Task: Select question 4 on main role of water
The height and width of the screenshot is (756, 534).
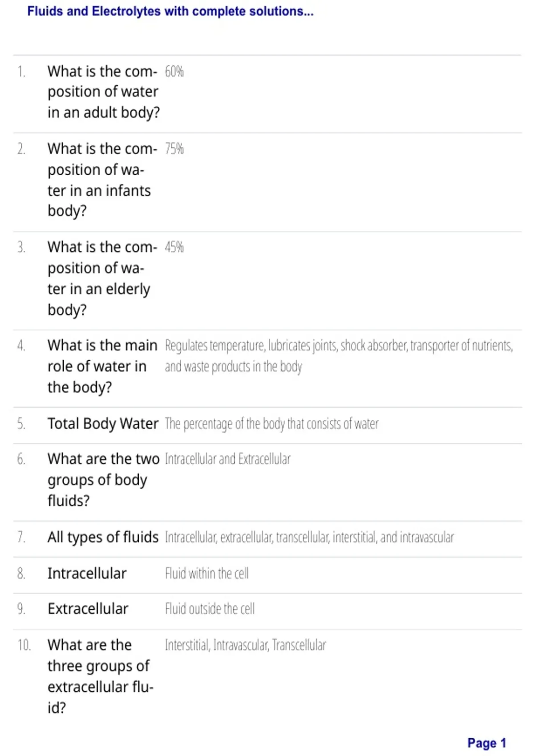Action: pyautogui.click(x=102, y=366)
